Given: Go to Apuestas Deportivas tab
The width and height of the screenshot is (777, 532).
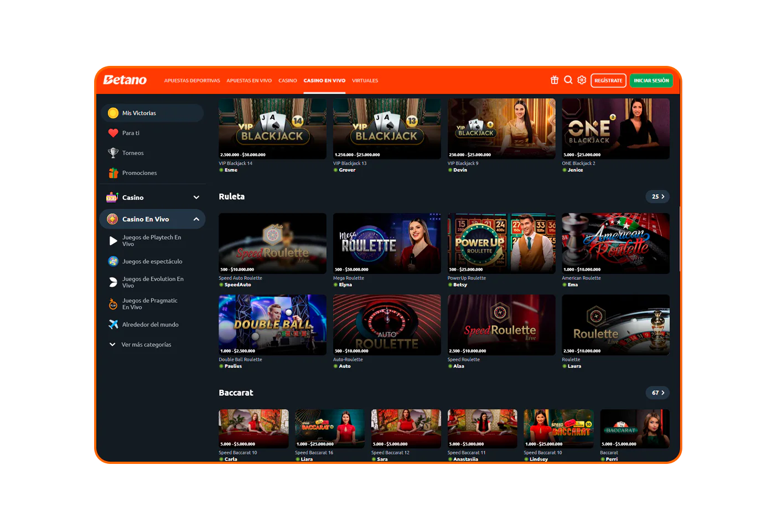Looking at the screenshot, I should 192,81.
